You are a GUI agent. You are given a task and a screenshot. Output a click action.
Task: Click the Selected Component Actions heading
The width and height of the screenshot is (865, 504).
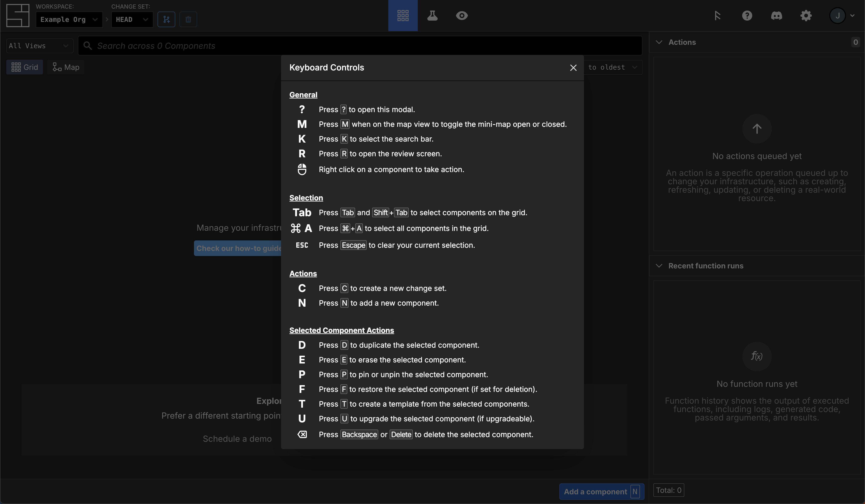[342, 330]
